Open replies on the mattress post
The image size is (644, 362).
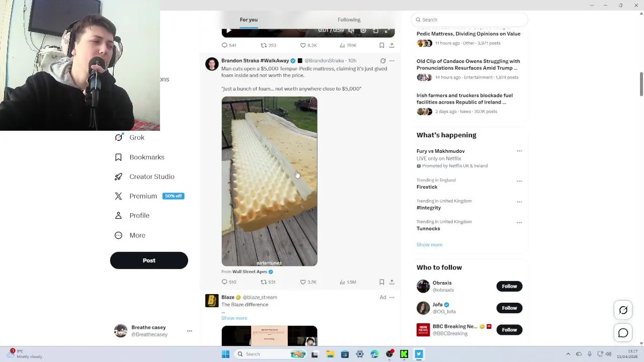[229, 282]
